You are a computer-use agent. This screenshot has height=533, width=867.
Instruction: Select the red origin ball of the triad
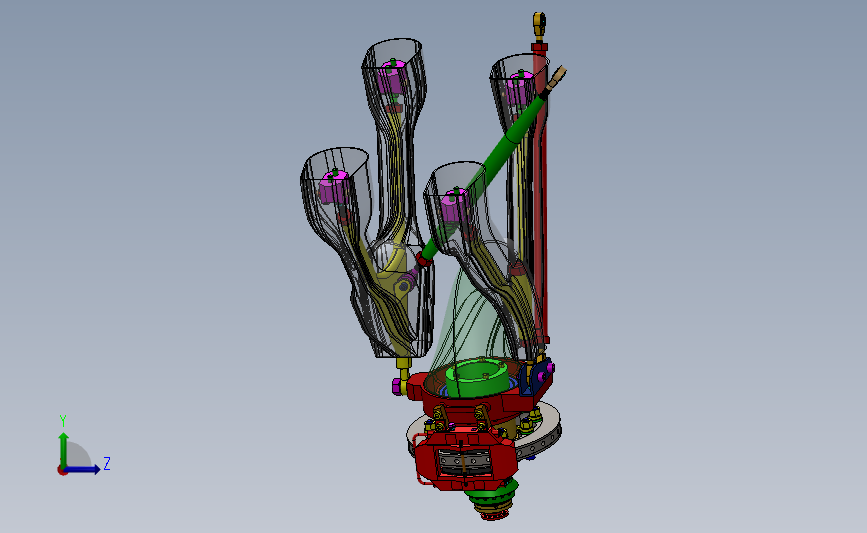pyautogui.click(x=62, y=471)
